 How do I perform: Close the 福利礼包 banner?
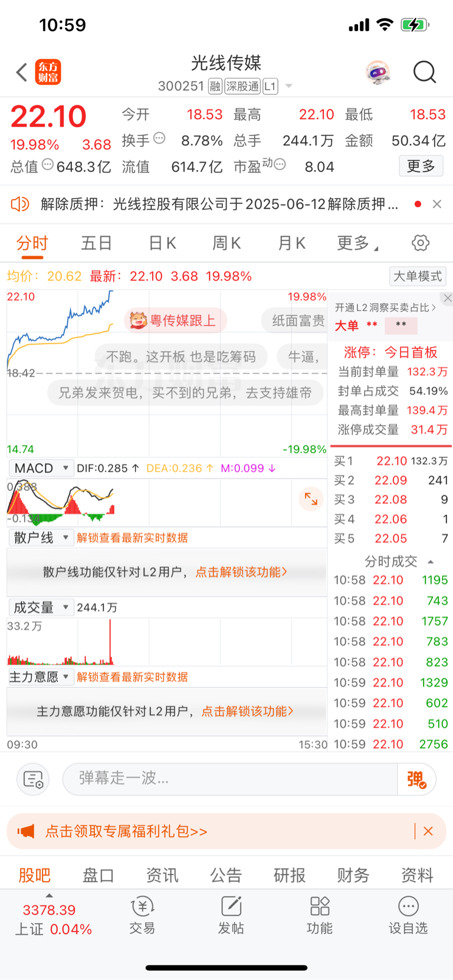click(428, 831)
